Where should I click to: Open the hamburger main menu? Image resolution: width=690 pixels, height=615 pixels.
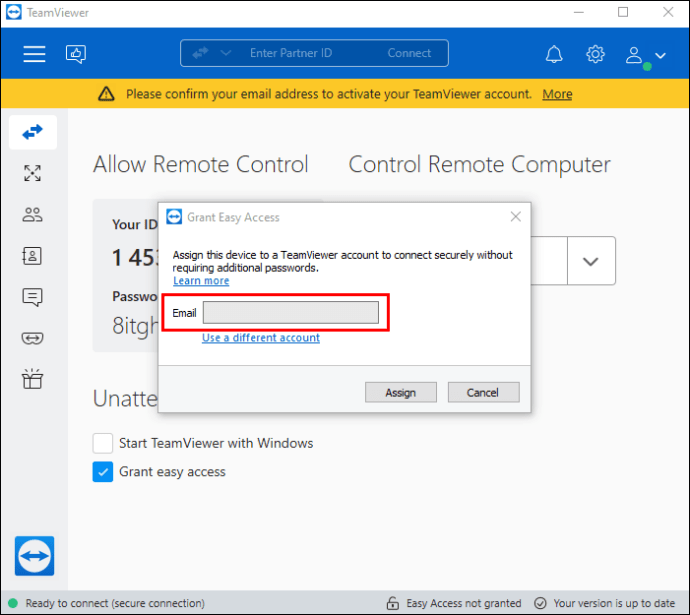click(34, 54)
